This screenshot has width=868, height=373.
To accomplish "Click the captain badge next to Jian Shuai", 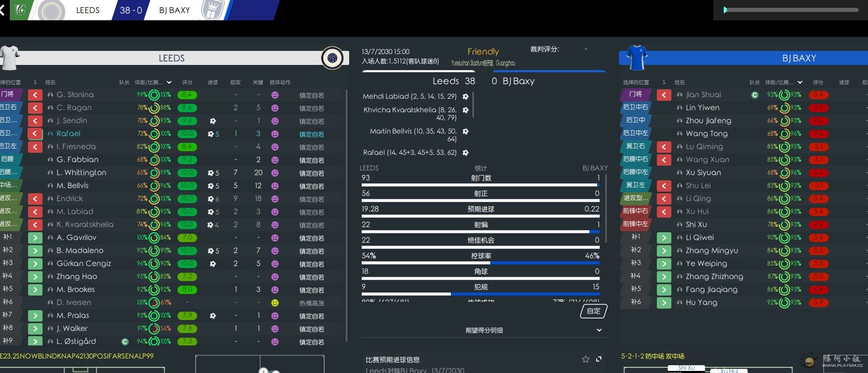I will (755, 95).
